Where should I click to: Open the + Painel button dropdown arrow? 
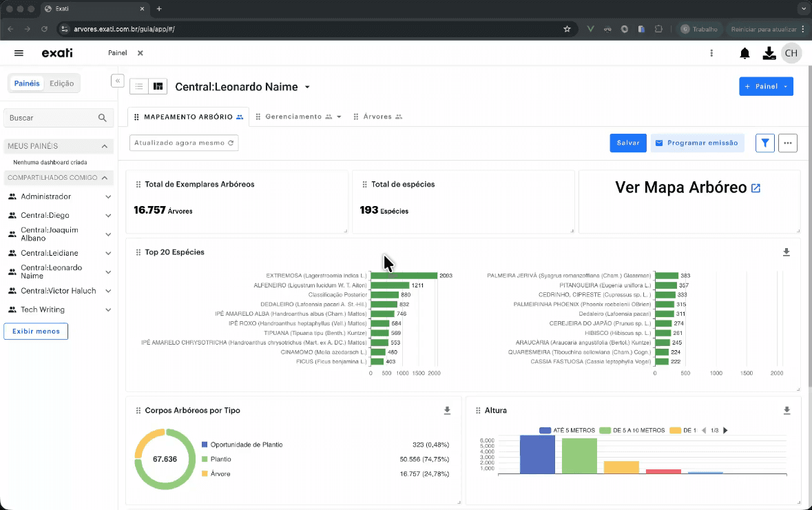click(x=786, y=87)
